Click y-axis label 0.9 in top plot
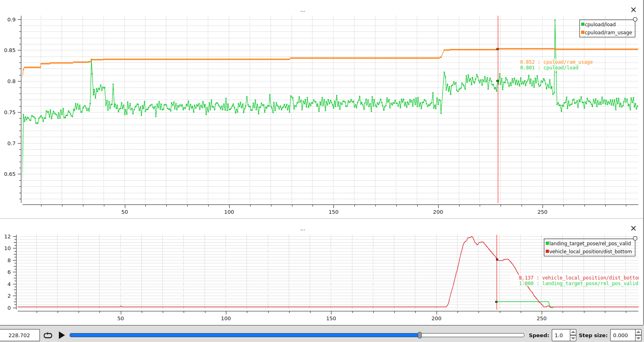Viewport: 644px width, 342px height. tap(11, 19)
